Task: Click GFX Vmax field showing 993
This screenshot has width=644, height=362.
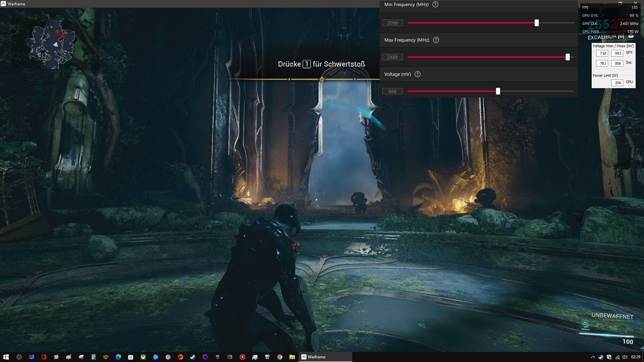Action: (x=618, y=53)
